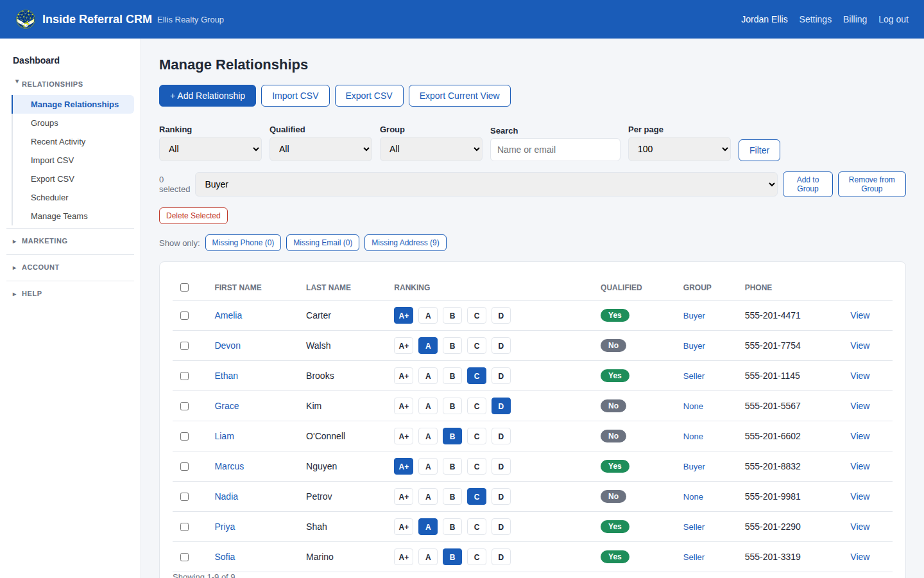Set Nadia Petrov ranking to A+

(404, 496)
